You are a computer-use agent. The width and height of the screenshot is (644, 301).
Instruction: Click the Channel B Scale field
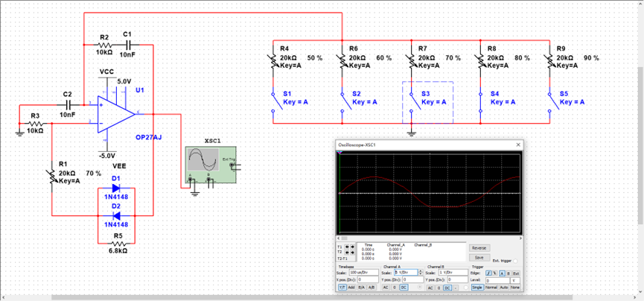click(453, 272)
